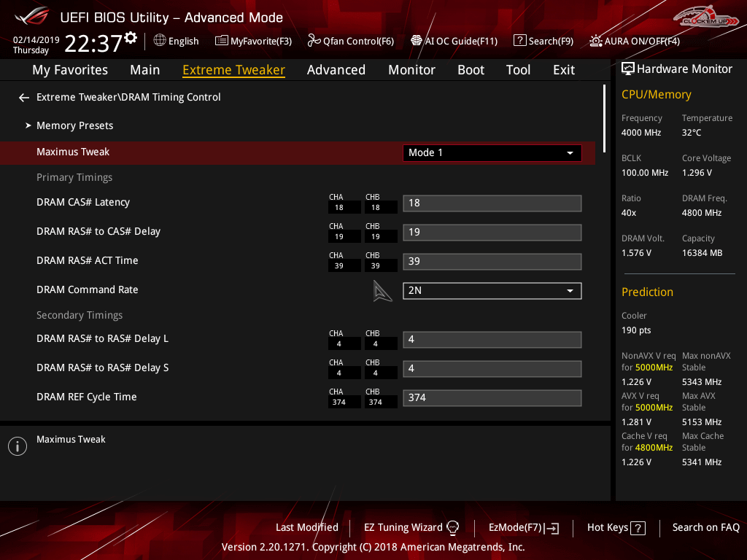Image resolution: width=747 pixels, height=560 pixels.
Task: Toggle AURA ON/OFF(F4) lighting
Action: (x=596, y=41)
